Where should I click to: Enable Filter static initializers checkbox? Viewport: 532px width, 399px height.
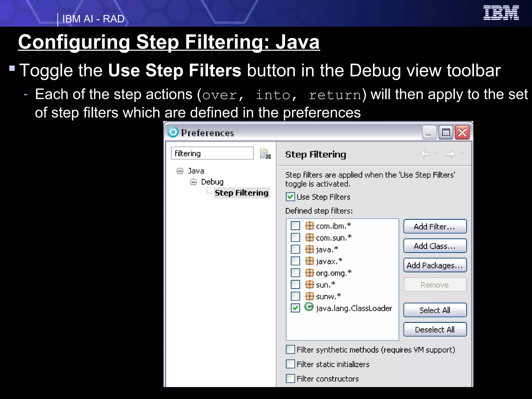click(x=290, y=364)
